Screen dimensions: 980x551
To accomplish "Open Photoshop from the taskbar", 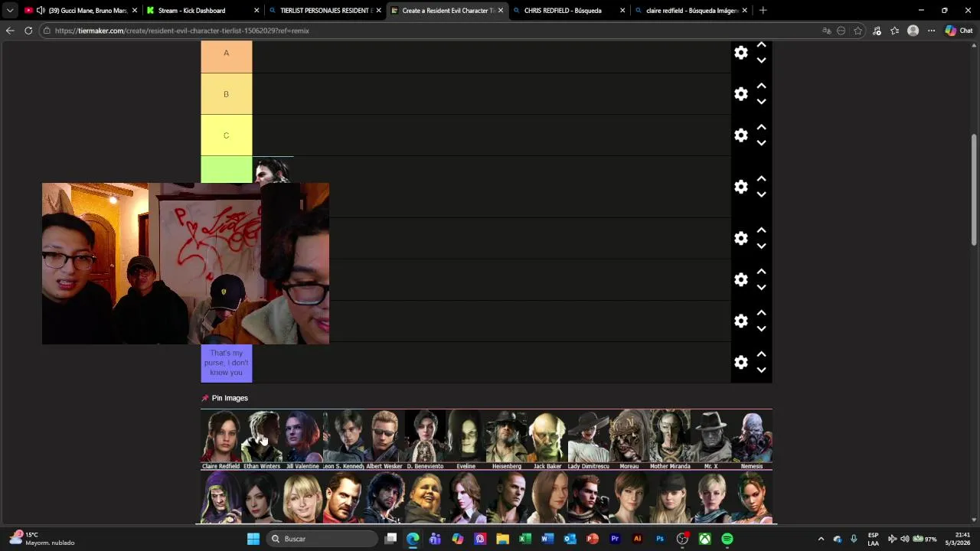I will point(660,539).
